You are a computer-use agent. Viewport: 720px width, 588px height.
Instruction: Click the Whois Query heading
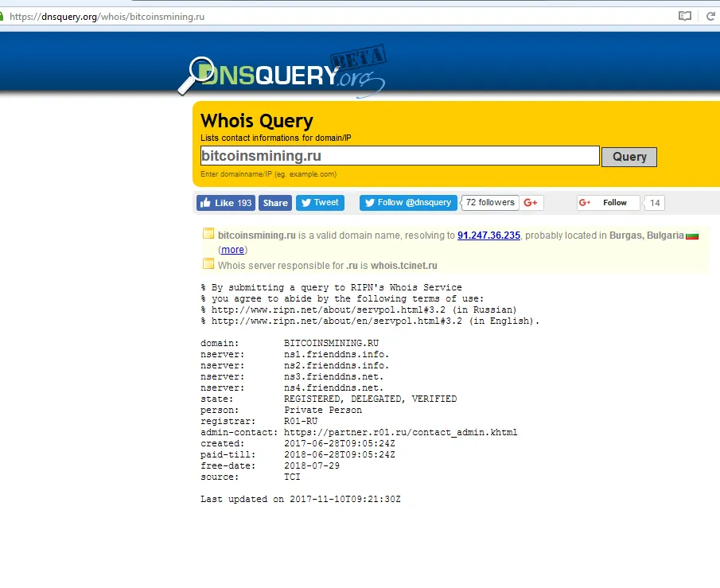257,121
